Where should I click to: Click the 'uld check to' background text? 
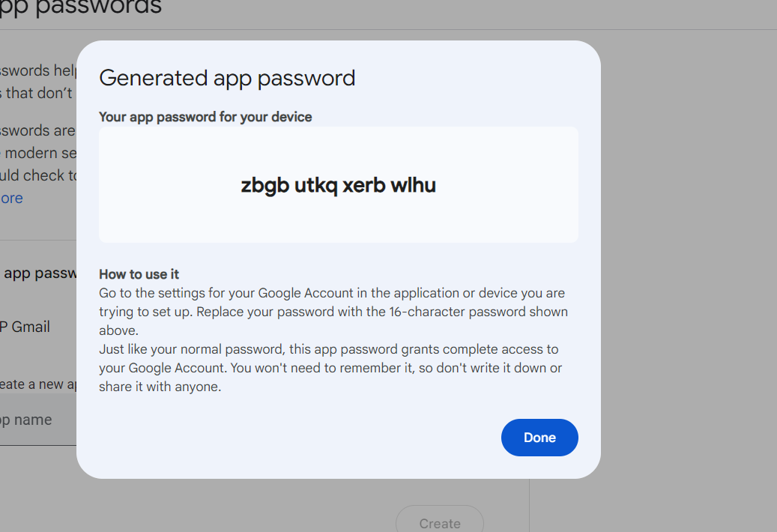click(x=39, y=175)
